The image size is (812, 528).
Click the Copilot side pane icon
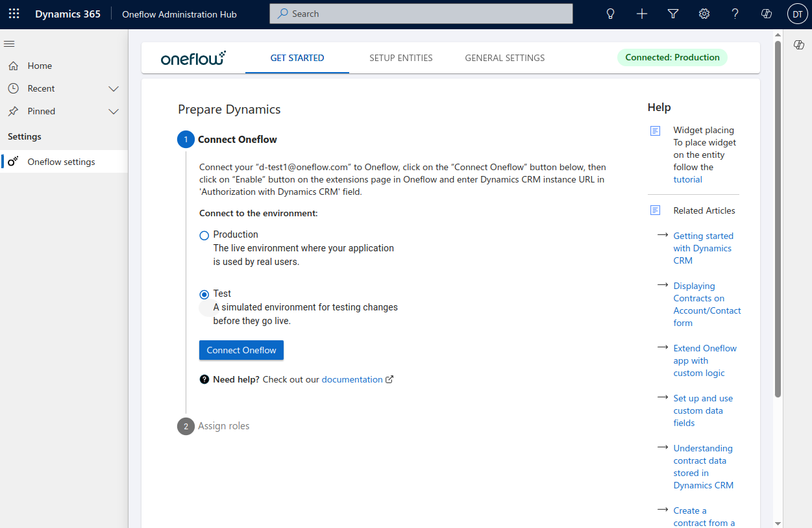[x=799, y=44]
